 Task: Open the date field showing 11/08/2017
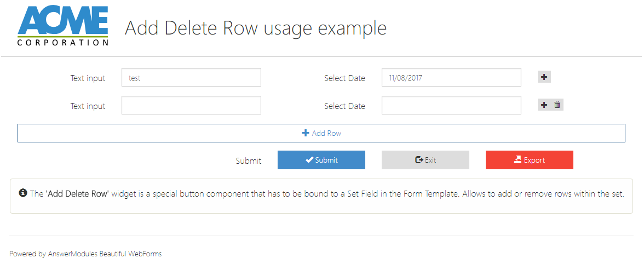(451, 78)
